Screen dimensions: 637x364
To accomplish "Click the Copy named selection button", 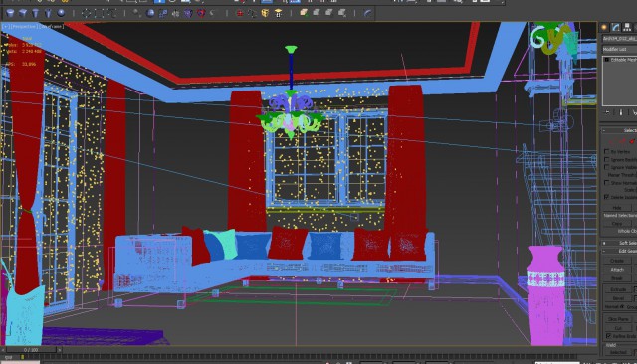I will pyautogui.click(x=617, y=223).
